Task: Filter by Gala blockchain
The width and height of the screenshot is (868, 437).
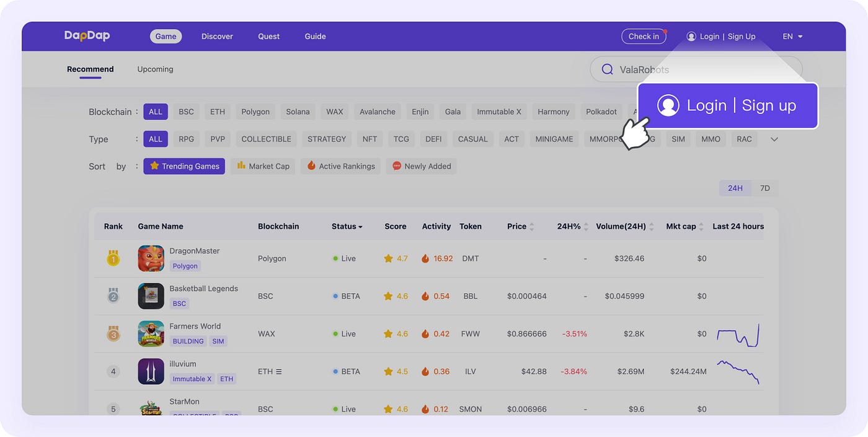Action: pos(453,112)
